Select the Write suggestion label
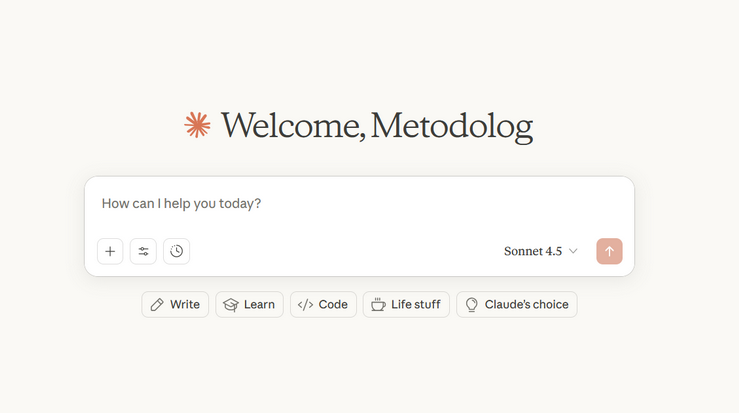 pyautogui.click(x=185, y=305)
